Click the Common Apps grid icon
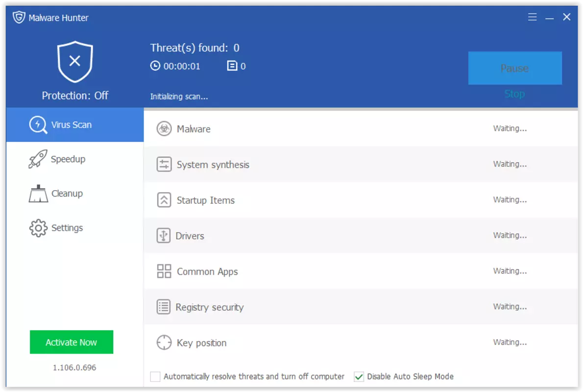The image size is (583, 392). click(164, 271)
